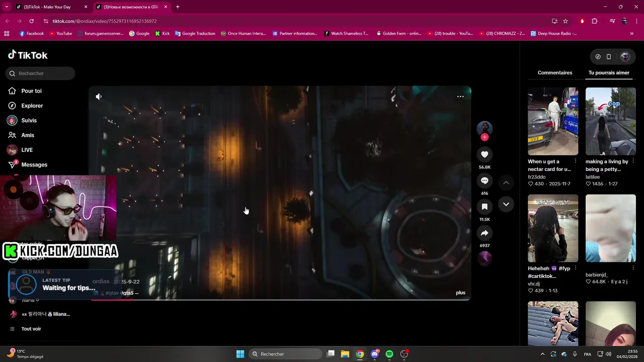Screen dimensions: 644x362
Task: Open the Windows Start menu
Action: (x=240, y=354)
